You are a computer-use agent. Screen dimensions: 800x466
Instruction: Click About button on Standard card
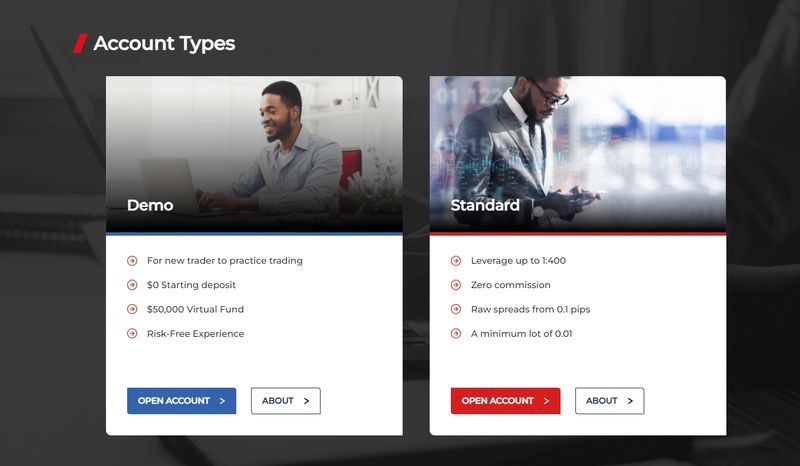[610, 401]
